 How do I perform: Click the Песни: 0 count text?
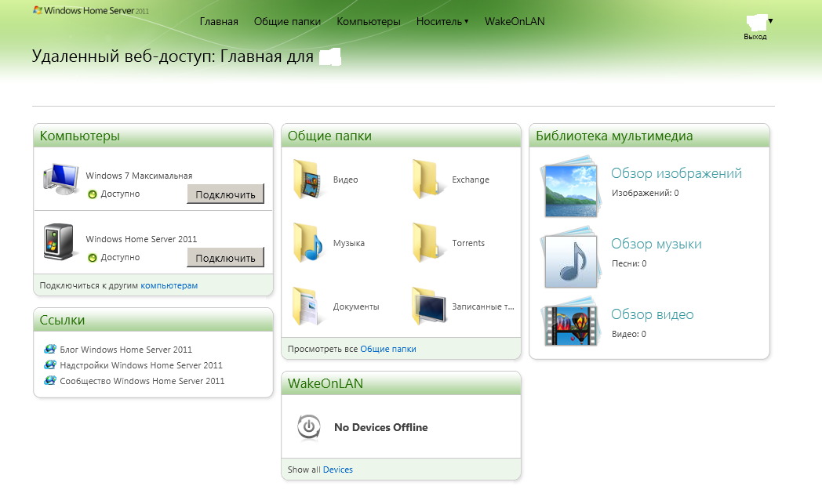(628, 263)
